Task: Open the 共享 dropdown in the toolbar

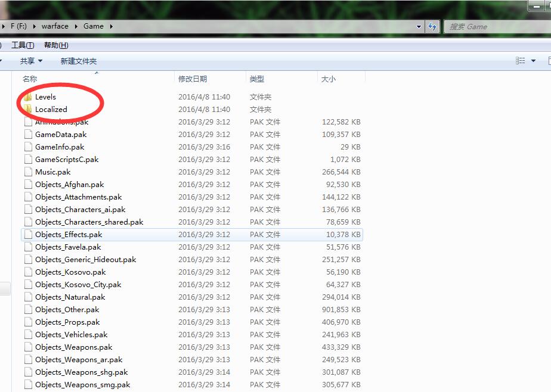Action: pyautogui.click(x=31, y=61)
